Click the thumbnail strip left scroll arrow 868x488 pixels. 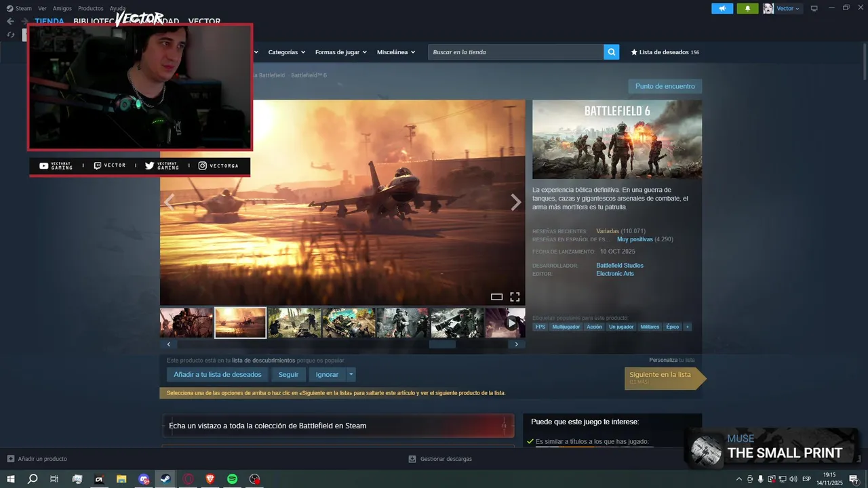[169, 344]
